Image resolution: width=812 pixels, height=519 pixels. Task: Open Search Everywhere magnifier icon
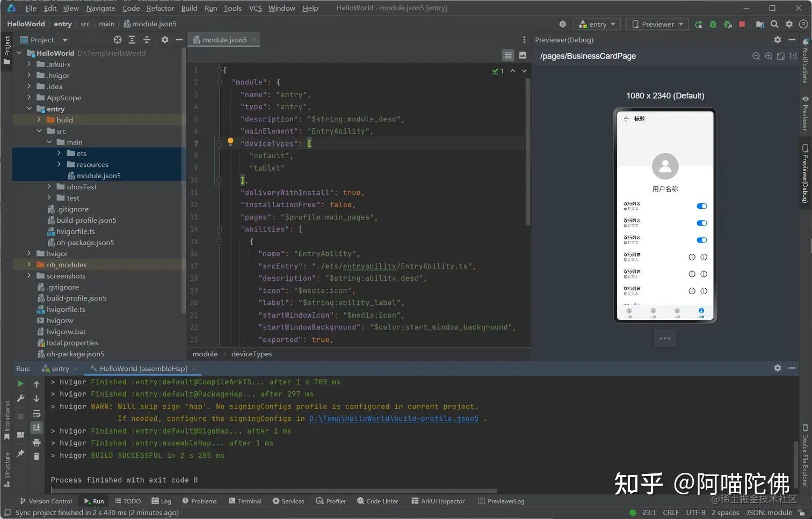pyautogui.click(x=775, y=24)
